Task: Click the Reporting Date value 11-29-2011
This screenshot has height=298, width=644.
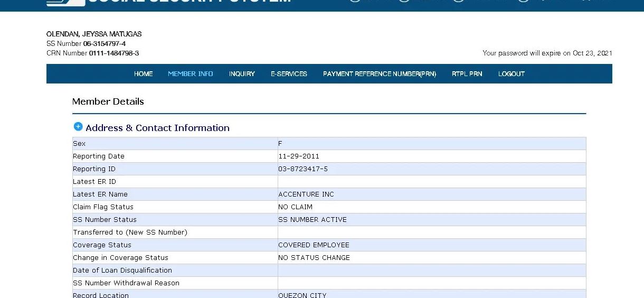Action: pyautogui.click(x=299, y=156)
